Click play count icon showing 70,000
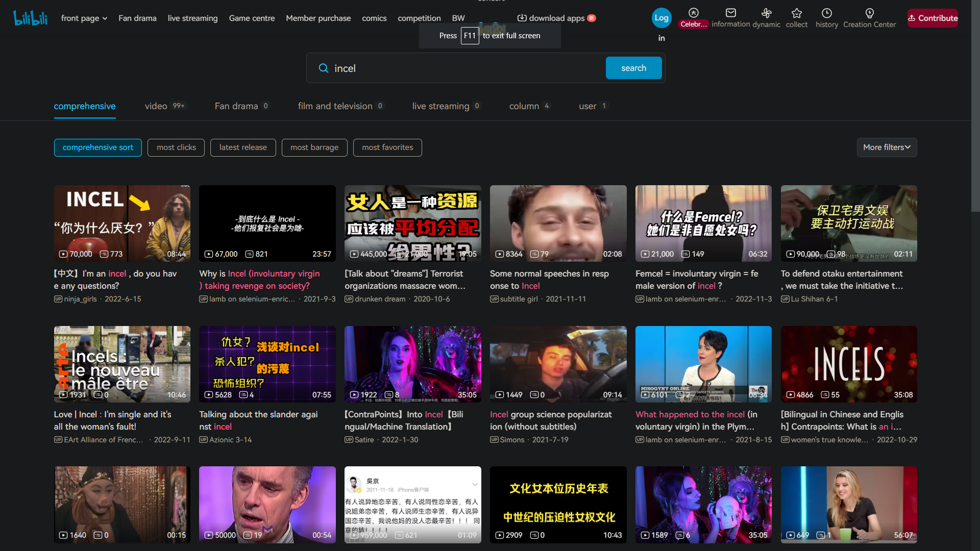980x551 pixels. point(63,254)
